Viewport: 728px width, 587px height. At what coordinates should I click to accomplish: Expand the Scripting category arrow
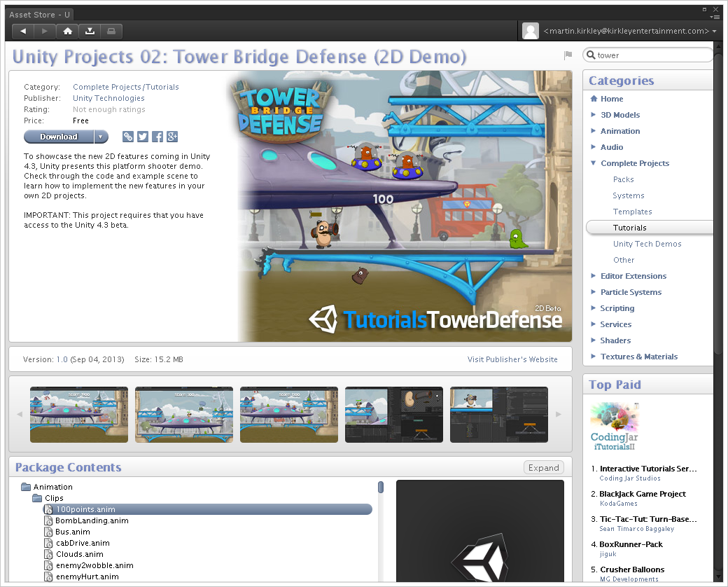[x=593, y=308]
